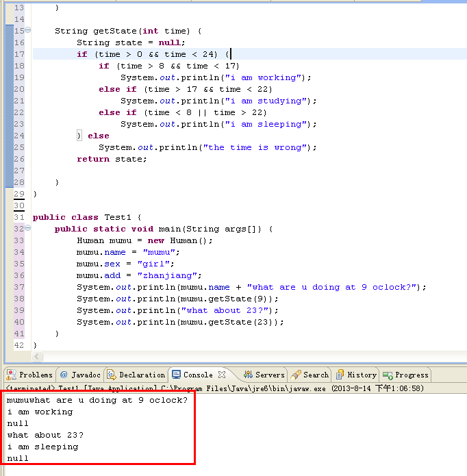
Task: Click console output 'i am working'
Action: point(40,412)
